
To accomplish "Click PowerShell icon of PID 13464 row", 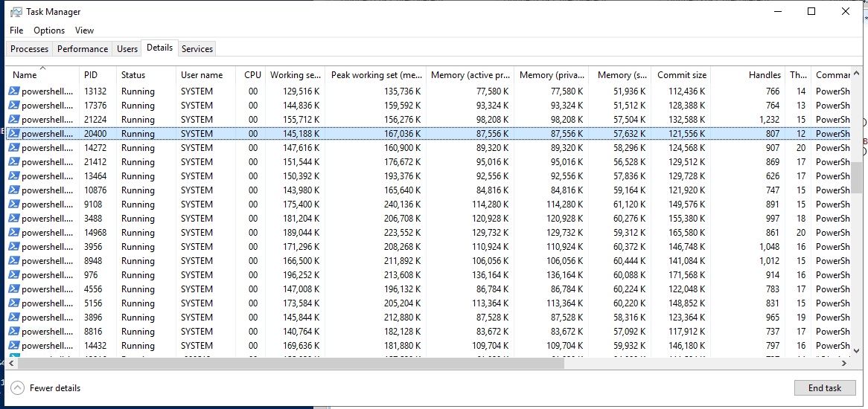I will [x=14, y=175].
